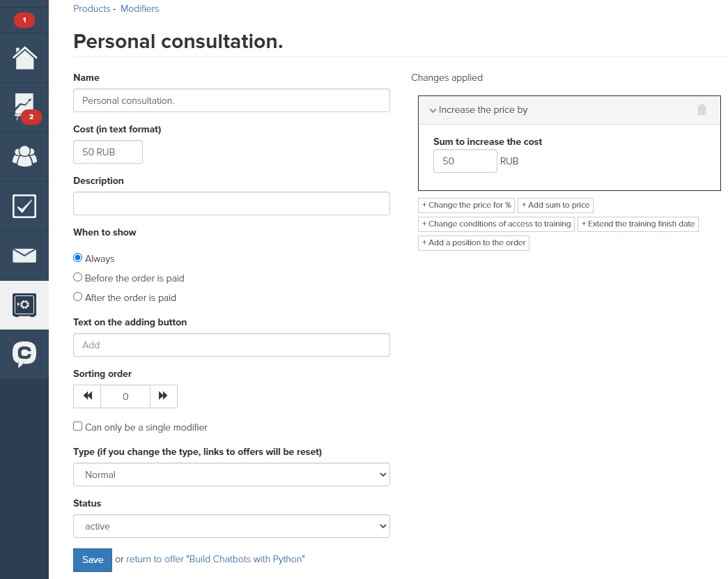Viewport: 728px width, 579px height.
Task: Open the Type dropdown showing Normal
Action: pos(231,474)
